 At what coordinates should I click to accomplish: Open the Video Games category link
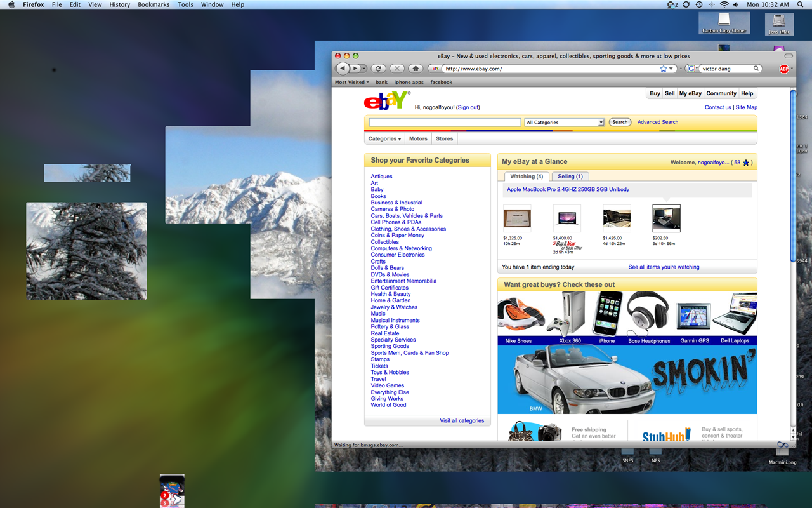pos(388,385)
